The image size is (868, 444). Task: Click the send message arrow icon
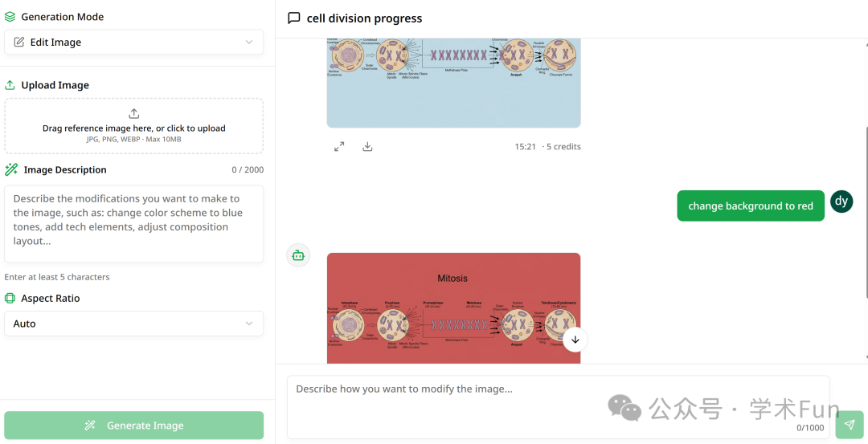[849, 425]
